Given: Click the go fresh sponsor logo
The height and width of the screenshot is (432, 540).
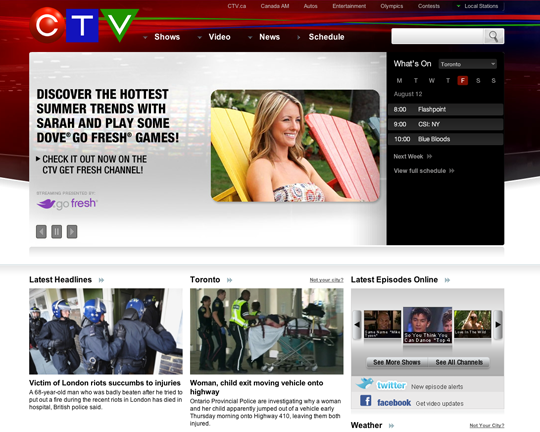Looking at the screenshot, I should 67,204.
